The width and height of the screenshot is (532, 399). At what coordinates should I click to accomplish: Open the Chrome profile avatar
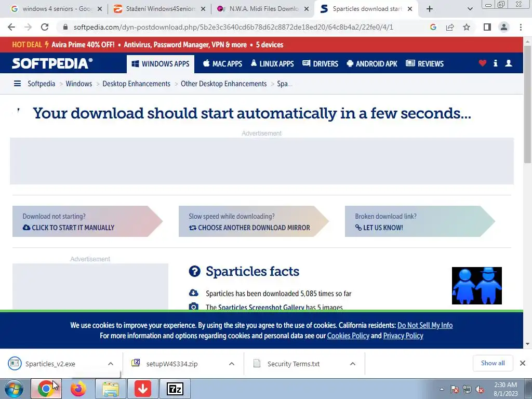(504, 27)
